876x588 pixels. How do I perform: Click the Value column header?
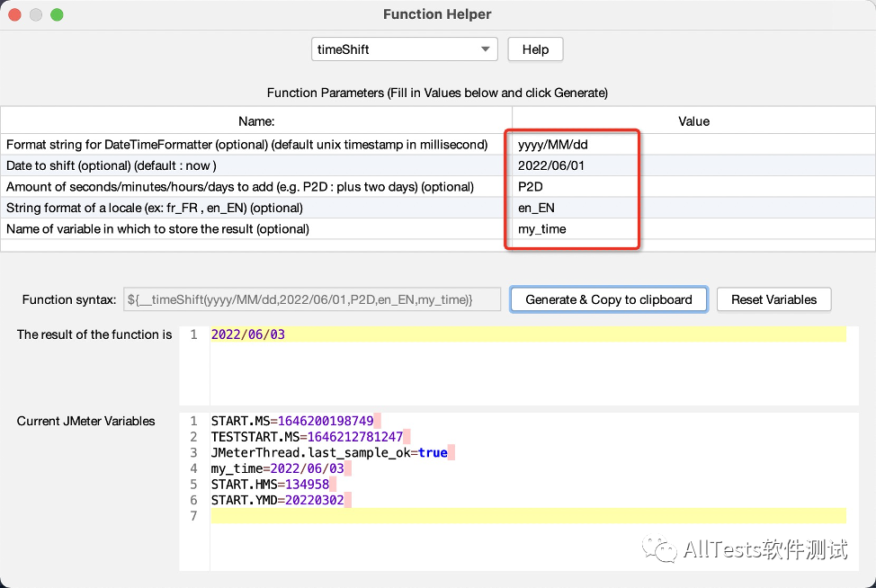693,121
